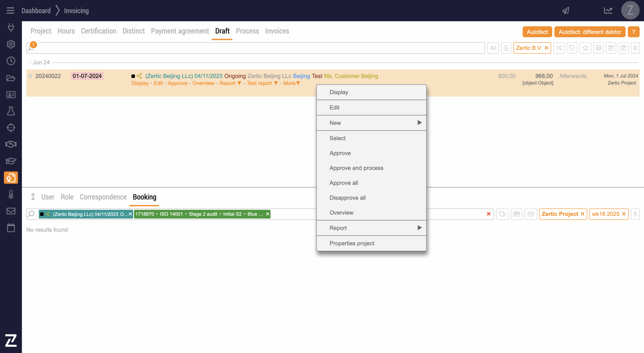
Task: Open the hamburger menu icon
Action: coord(10,11)
